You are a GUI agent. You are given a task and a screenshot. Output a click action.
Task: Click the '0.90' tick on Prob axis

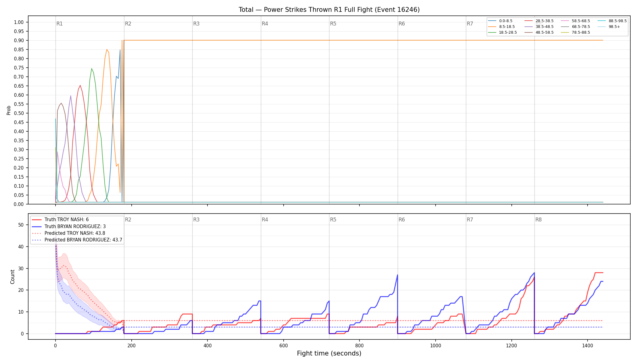tap(19, 40)
